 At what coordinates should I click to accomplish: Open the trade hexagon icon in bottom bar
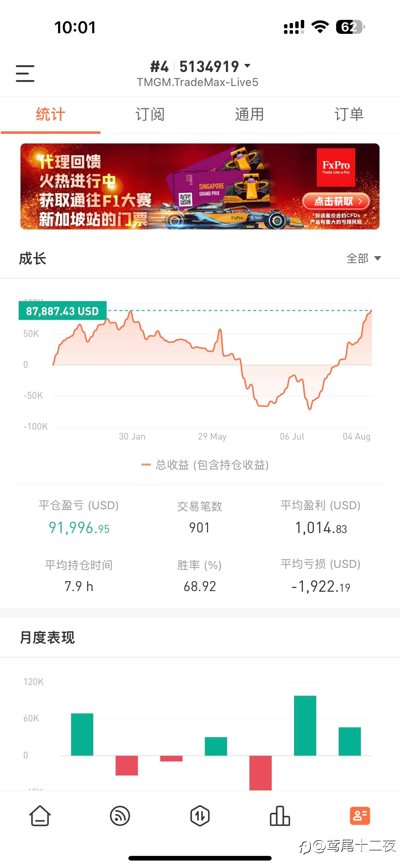point(200,816)
